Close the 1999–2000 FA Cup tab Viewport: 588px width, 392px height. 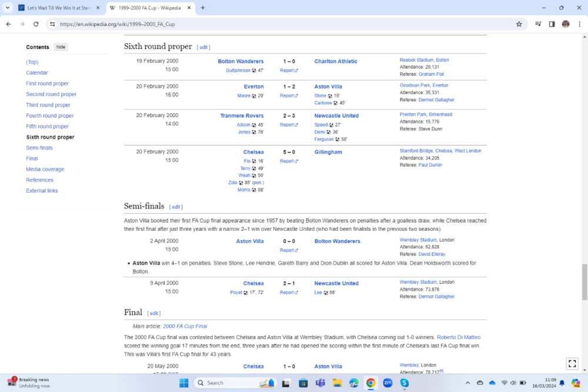tap(189, 8)
